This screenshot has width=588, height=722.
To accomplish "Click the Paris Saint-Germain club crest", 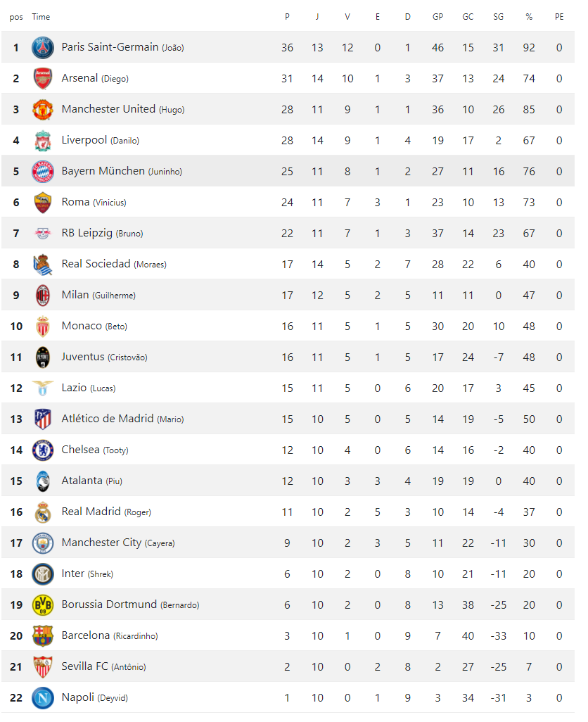I will click(43, 48).
